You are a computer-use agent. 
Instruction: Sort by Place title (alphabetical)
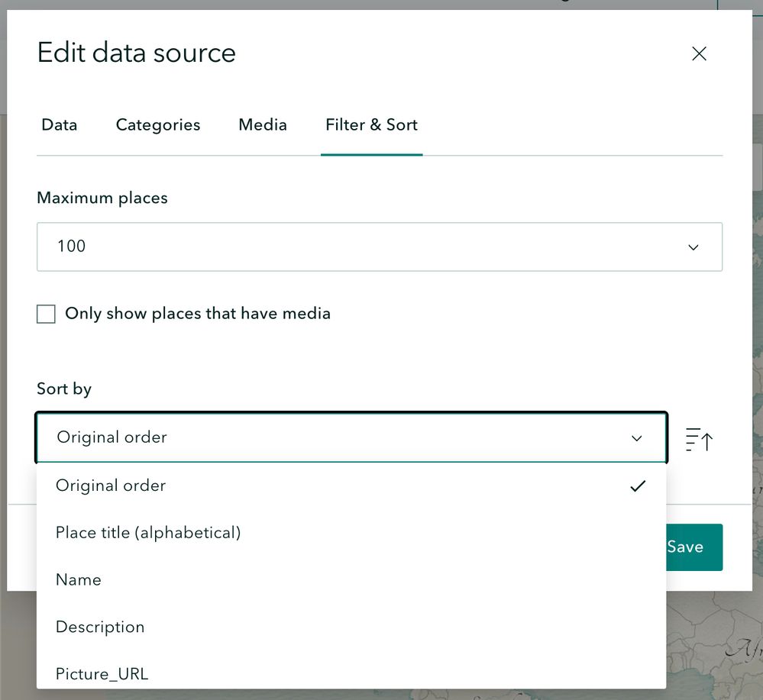point(351,533)
